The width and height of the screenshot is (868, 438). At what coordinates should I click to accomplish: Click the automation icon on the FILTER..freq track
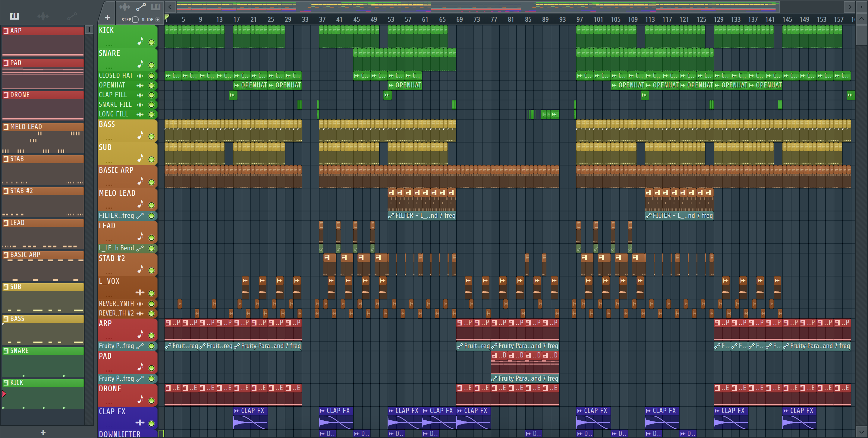[140, 216]
